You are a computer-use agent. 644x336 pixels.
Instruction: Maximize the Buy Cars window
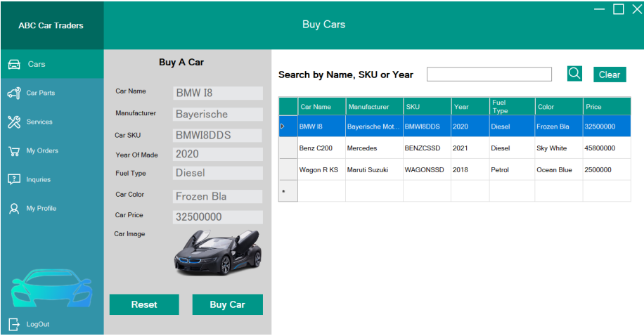click(x=619, y=9)
